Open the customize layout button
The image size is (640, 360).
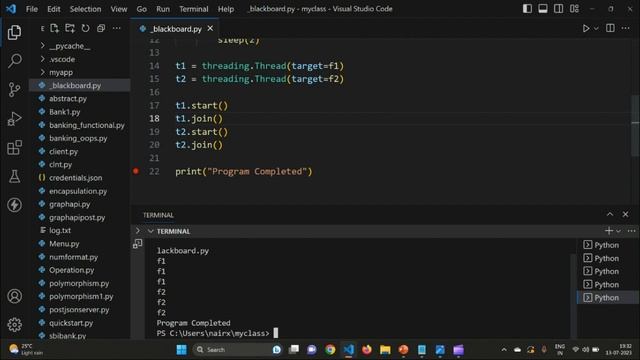pyautogui.click(x=574, y=9)
